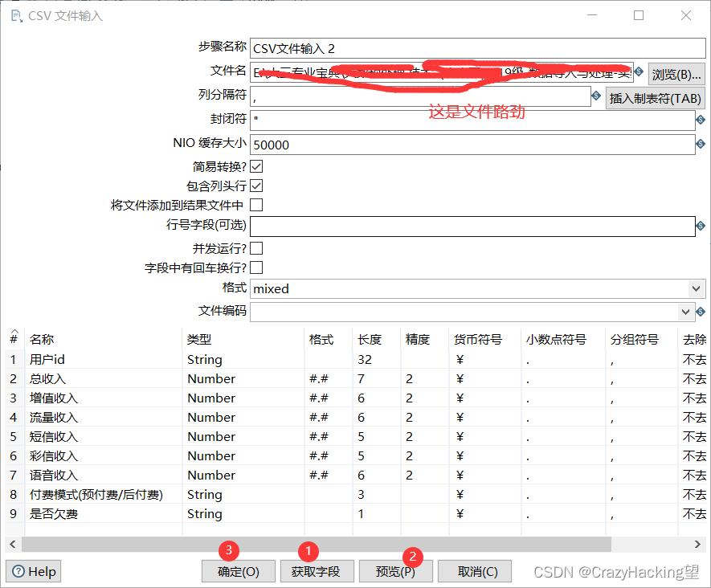Check 字段中有回车换行 checkbox
This screenshot has width=711, height=588.
pos(256,267)
